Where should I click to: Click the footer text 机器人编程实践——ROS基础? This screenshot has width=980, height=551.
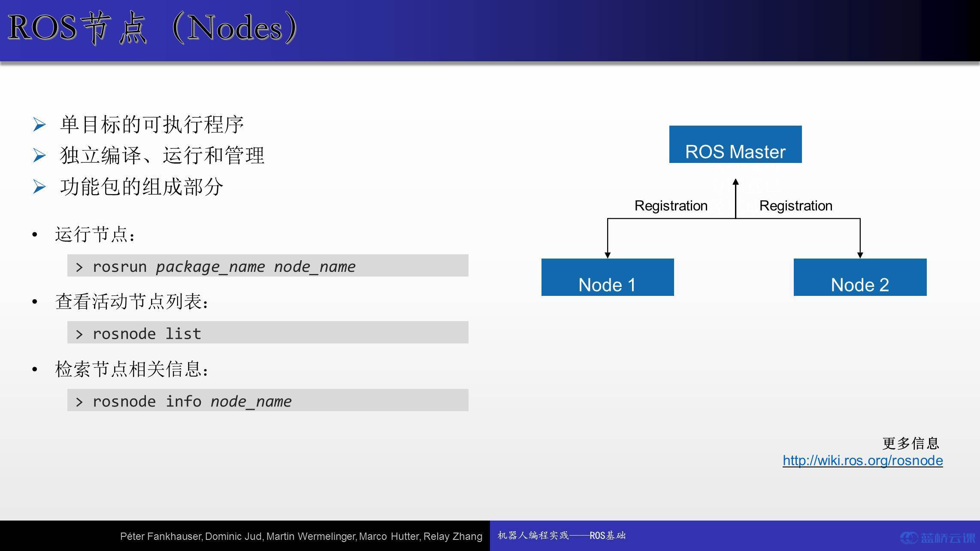click(562, 536)
